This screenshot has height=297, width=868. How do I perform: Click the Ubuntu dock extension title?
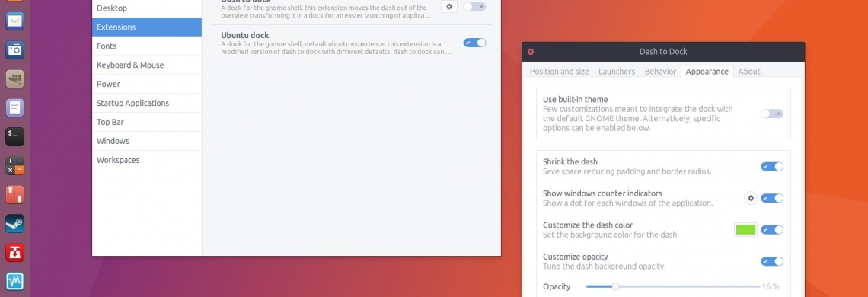[244, 35]
